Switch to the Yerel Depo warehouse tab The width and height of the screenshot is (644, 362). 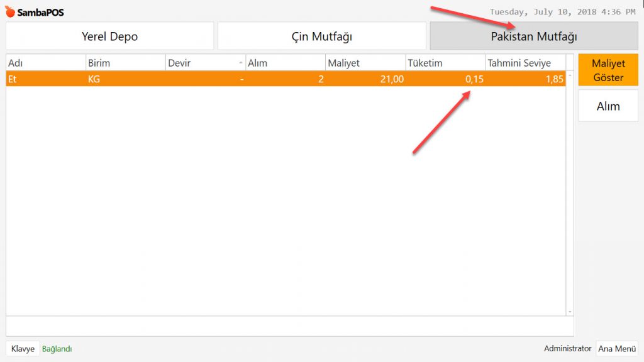point(109,36)
